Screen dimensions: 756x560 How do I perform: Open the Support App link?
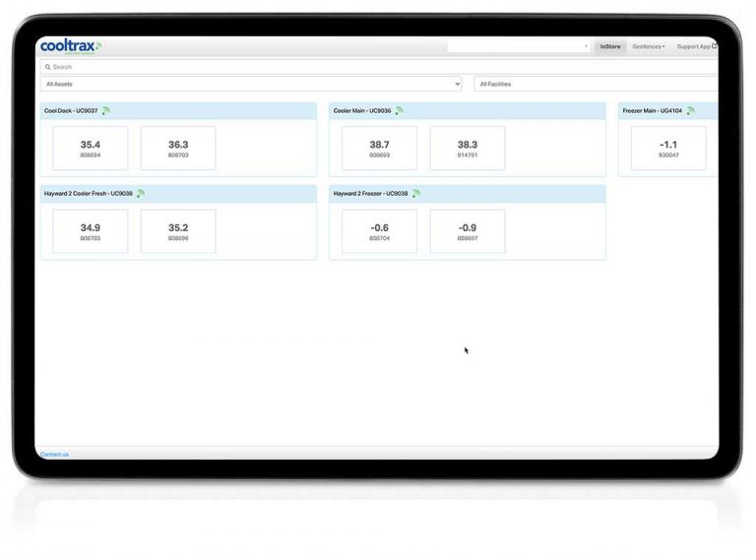click(695, 46)
